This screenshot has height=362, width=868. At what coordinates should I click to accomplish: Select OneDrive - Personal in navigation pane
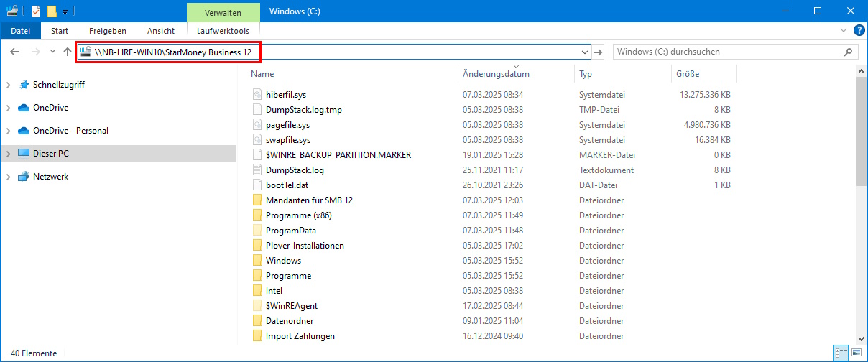[70, 131]
